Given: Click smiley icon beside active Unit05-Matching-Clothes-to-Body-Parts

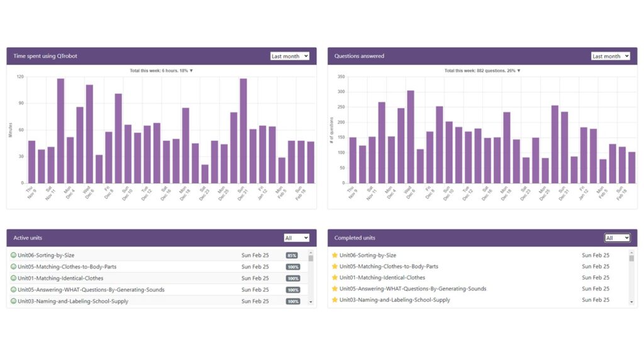Looking at the screenshot, I should pos(13,266).
